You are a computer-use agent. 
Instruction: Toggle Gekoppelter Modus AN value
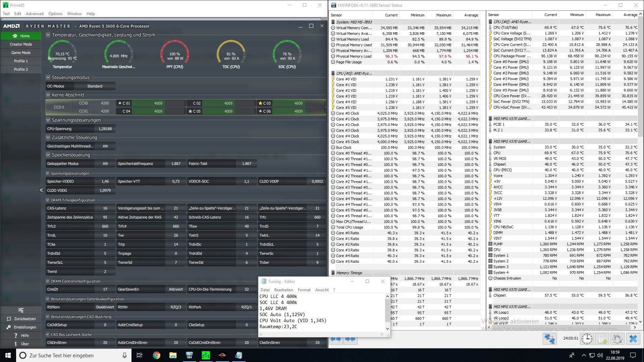(x=105, y=164)
